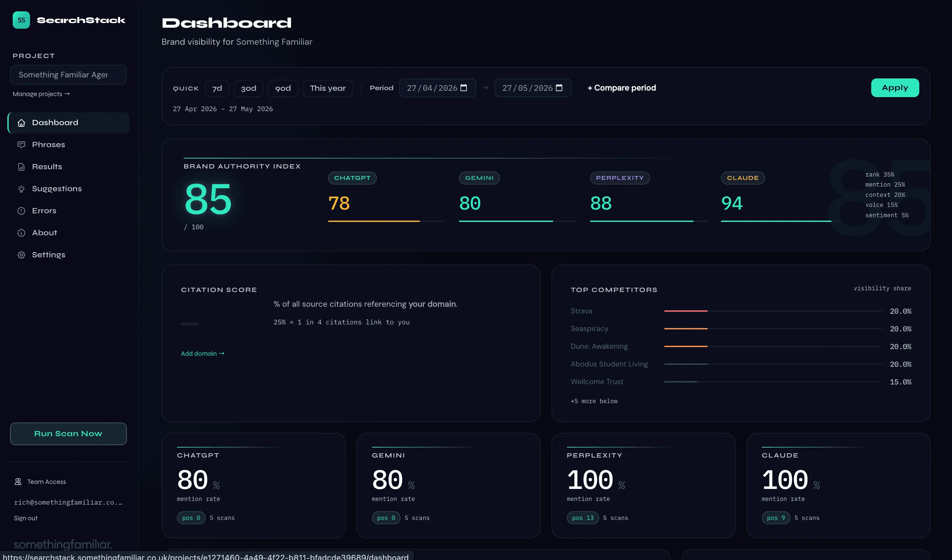Image resolution: width=952 pixels, height=560 pixels.
Task: Open Settings from the sidebar
Action: coord(68,255)
